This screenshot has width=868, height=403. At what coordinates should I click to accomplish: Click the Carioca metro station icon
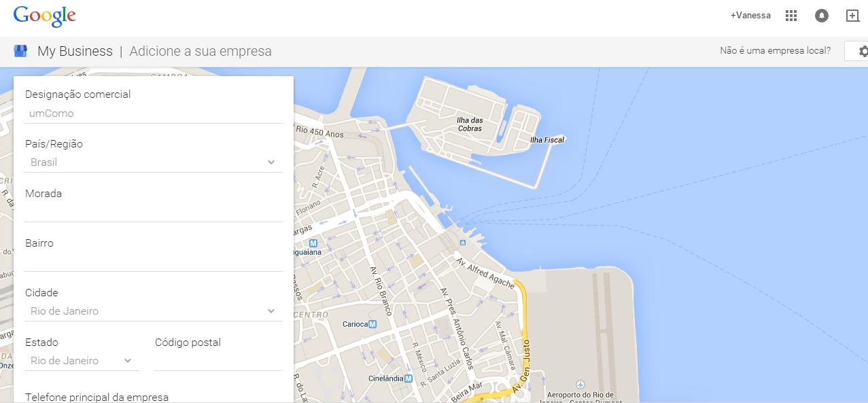click(x=372, y=324)
